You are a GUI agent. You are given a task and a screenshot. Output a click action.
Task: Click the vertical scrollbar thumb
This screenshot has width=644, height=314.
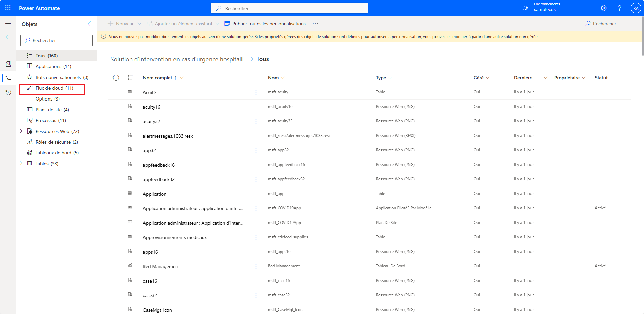[643, 36]
